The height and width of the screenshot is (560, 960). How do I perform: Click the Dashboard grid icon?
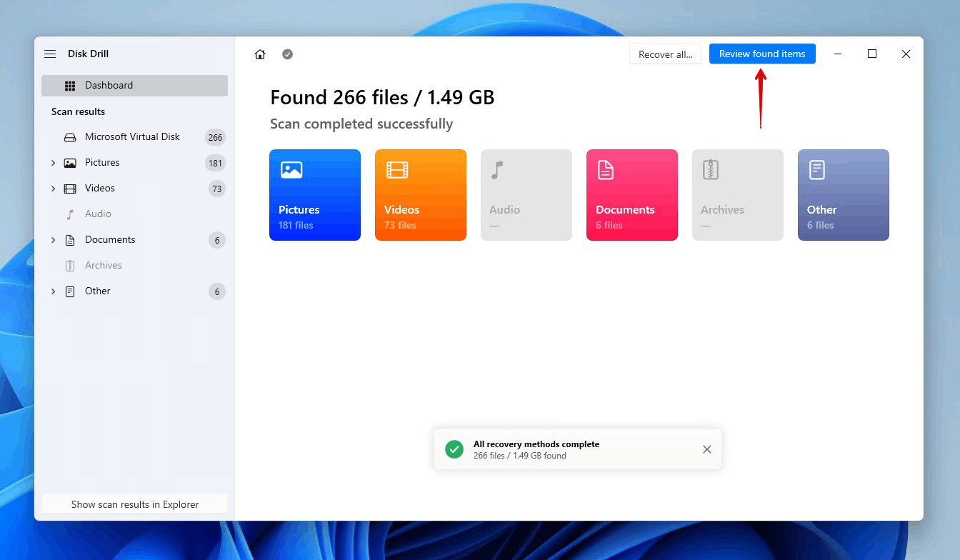(70, 86)
